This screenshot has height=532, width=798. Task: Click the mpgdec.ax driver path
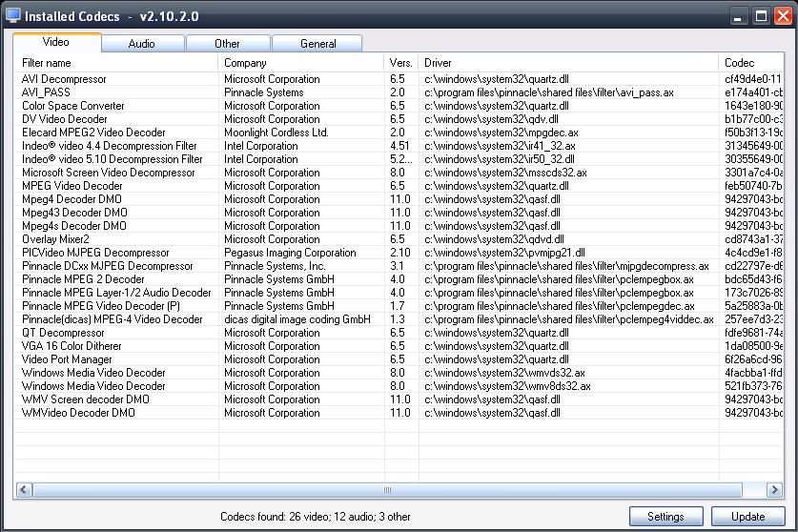tap(501, 133)
